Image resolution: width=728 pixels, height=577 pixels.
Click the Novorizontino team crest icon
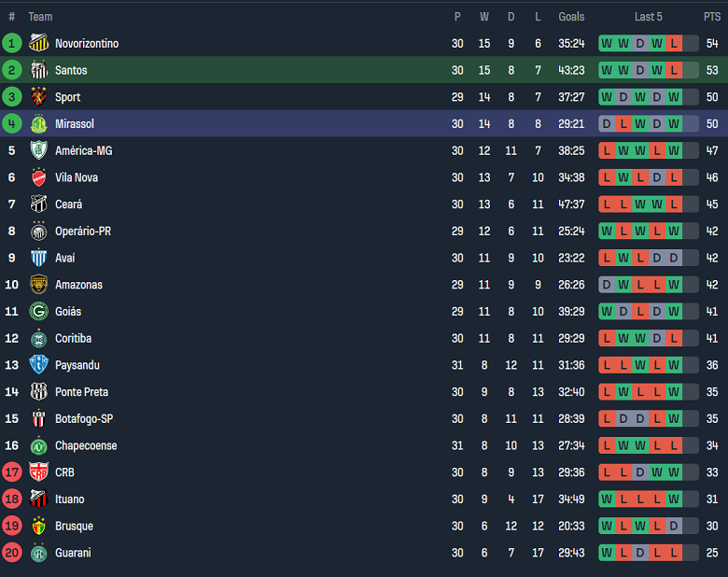tap(38, 43)
